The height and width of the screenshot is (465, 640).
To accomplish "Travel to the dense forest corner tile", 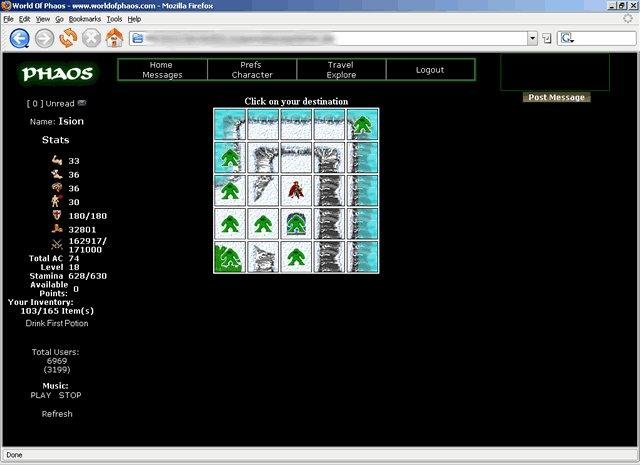I will tap(230, 257).
